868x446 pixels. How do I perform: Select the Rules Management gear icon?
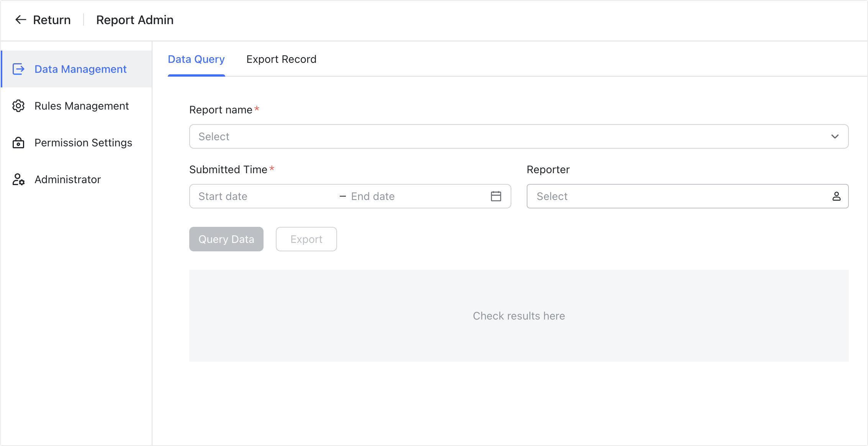click(x=18, y=106)
